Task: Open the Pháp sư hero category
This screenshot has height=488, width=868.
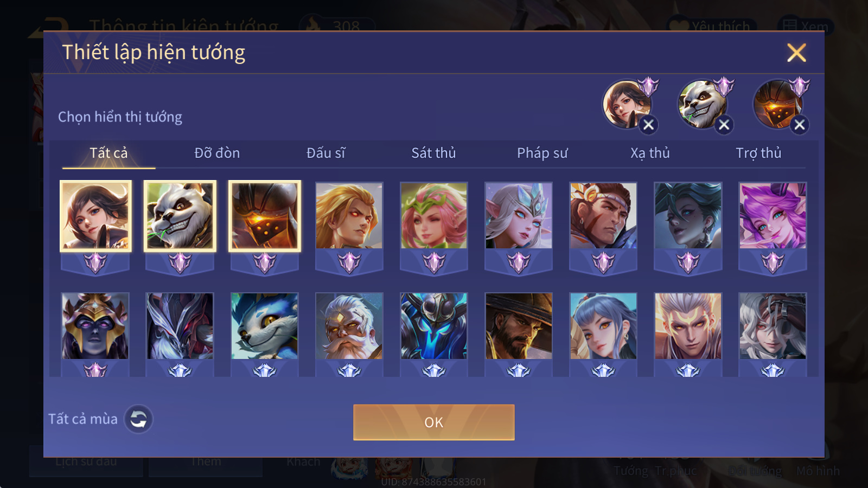Action: 542,153
